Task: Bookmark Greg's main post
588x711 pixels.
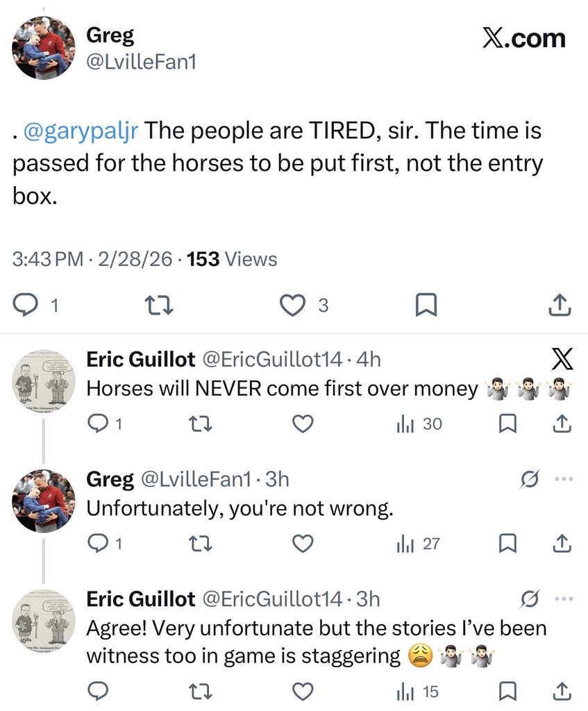Action: click(425, 304)
